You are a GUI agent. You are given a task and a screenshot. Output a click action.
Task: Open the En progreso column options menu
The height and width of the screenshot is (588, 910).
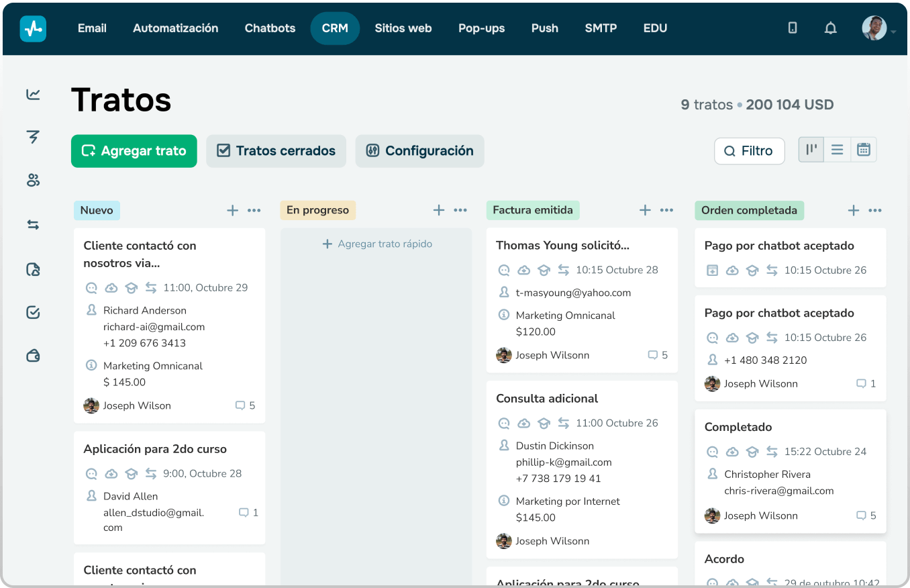460,210
